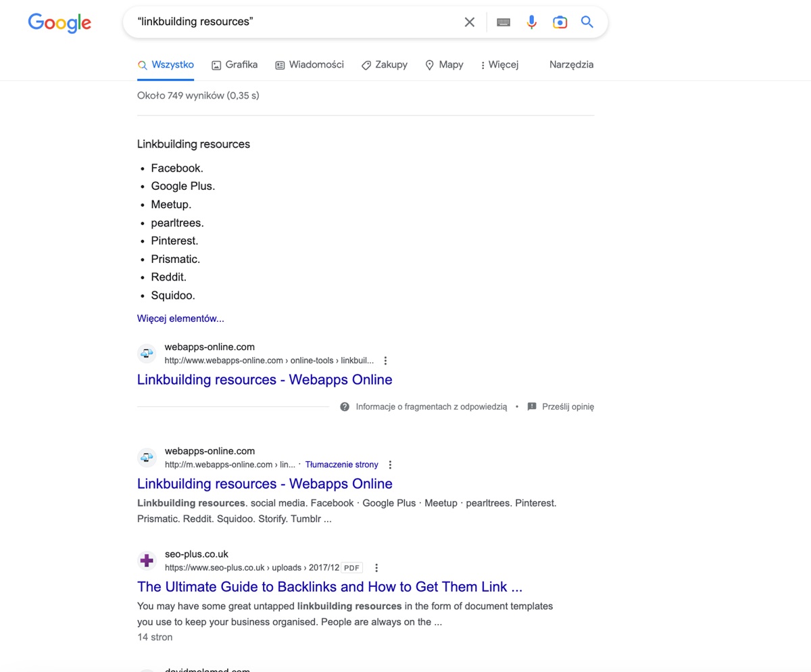Click the Linkbuilding resources snippet heading

193,144
